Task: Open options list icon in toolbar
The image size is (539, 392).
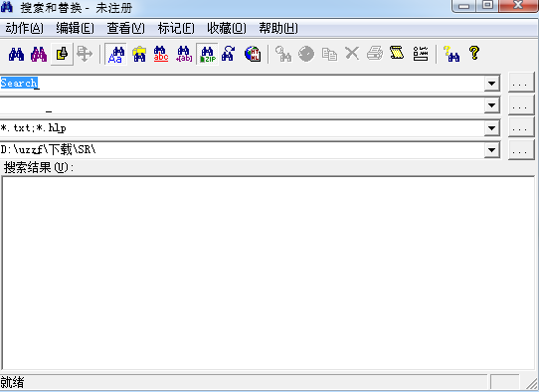Action: (x=421, y=54)
